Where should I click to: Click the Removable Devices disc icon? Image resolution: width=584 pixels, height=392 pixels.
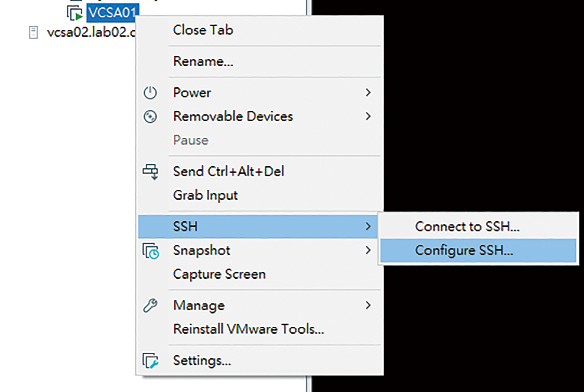tap(150, 116)
